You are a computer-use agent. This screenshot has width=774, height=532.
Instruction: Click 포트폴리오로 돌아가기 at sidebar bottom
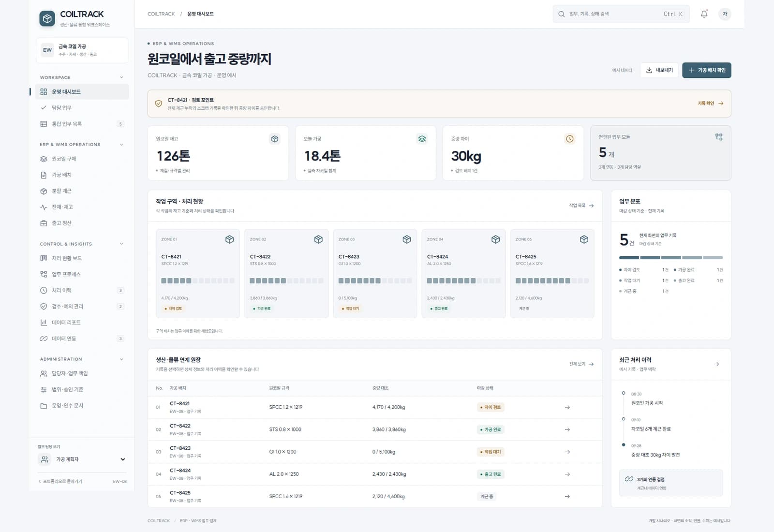coord(60,482)
